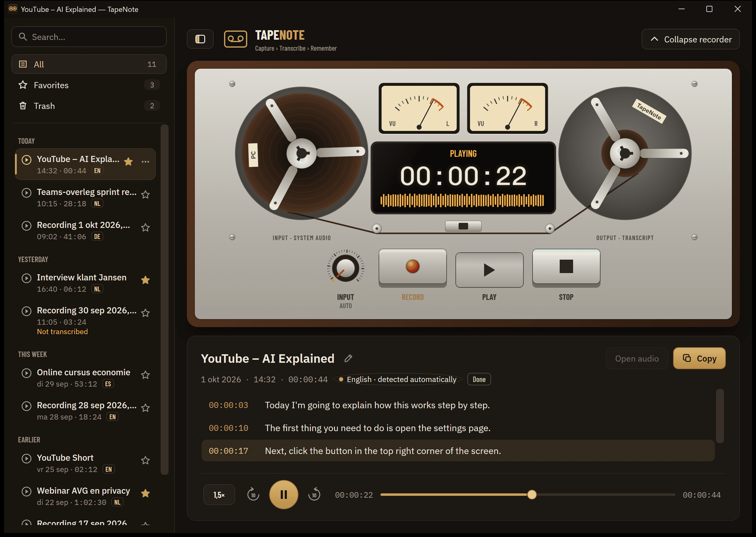Click the playback progress slider handle

coord(532,495)
